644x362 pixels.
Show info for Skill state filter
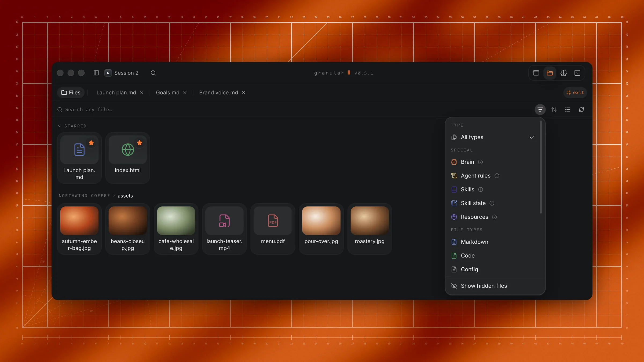tap(492, 203)
